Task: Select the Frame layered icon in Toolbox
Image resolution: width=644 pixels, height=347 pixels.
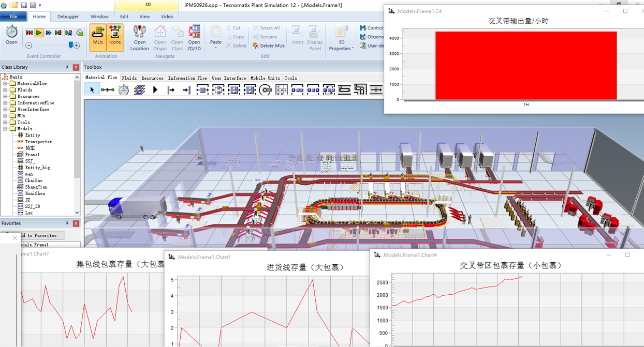Action: tap(139, 89)
